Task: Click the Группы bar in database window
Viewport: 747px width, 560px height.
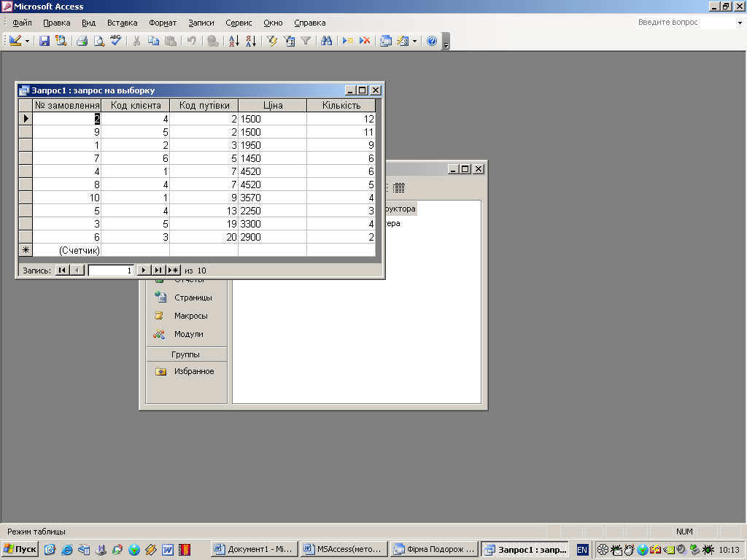Action: tap(186, 354)
